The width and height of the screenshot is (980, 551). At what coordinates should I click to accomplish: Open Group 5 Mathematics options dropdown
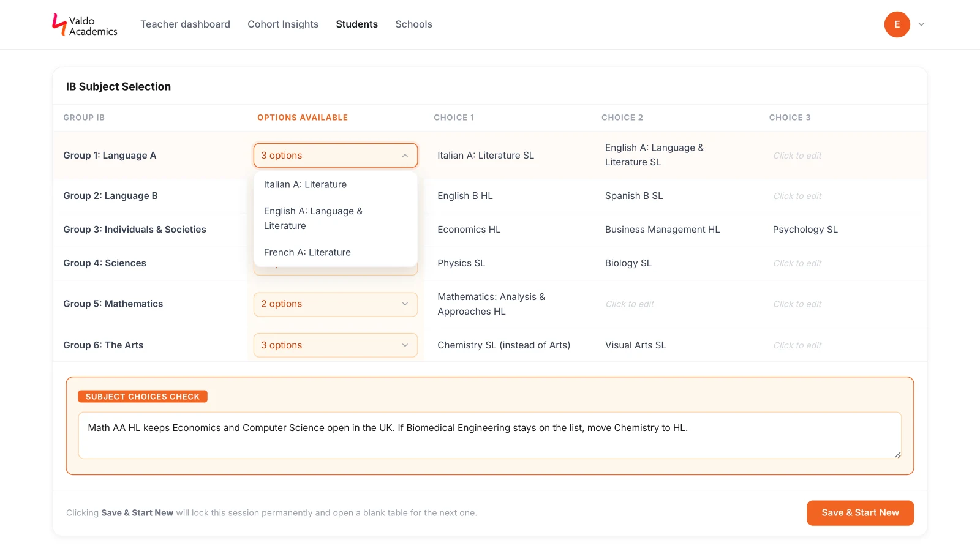tap(336, 304)
